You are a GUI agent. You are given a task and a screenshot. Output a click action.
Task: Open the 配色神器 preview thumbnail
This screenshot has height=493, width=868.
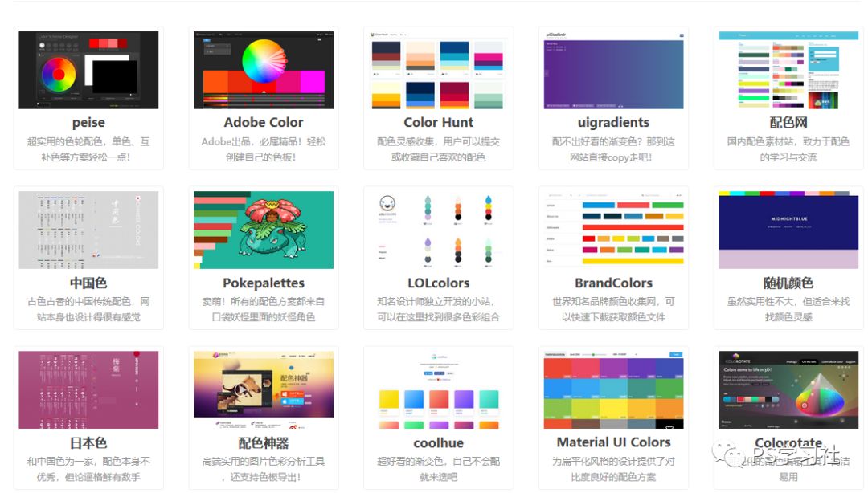tap(264, 389)
